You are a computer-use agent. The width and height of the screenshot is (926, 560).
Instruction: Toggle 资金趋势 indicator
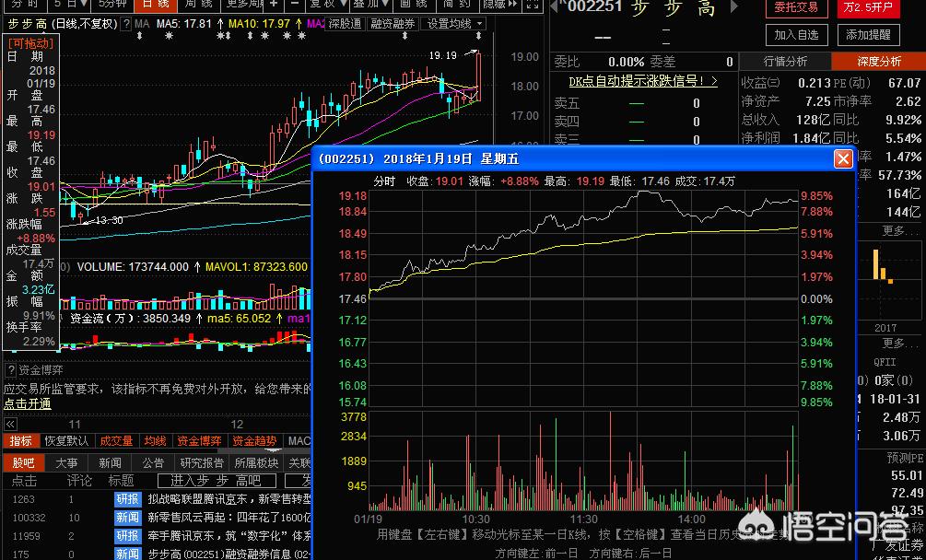tap(254, 441)
